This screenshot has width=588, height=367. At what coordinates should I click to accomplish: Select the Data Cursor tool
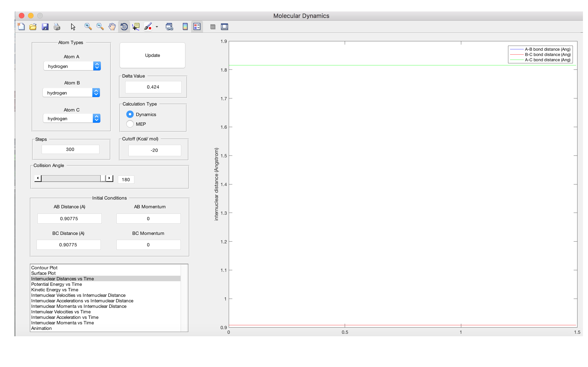point(136,27)
